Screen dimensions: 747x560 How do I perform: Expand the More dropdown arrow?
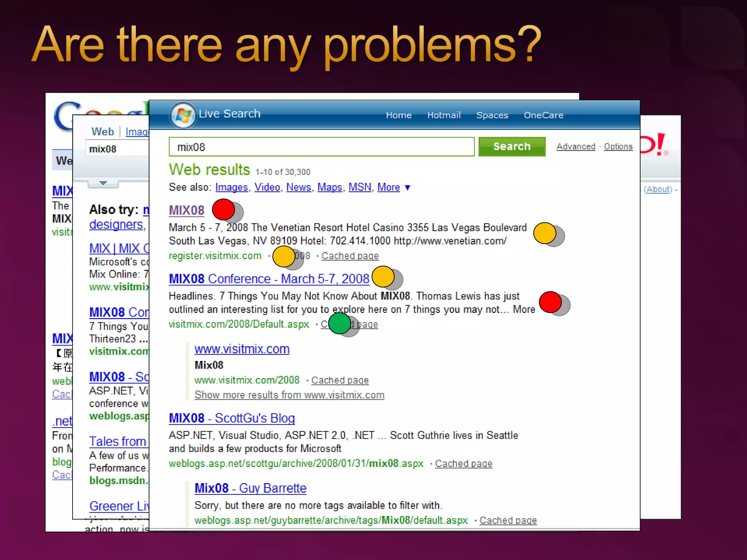(x=407, y=188)
